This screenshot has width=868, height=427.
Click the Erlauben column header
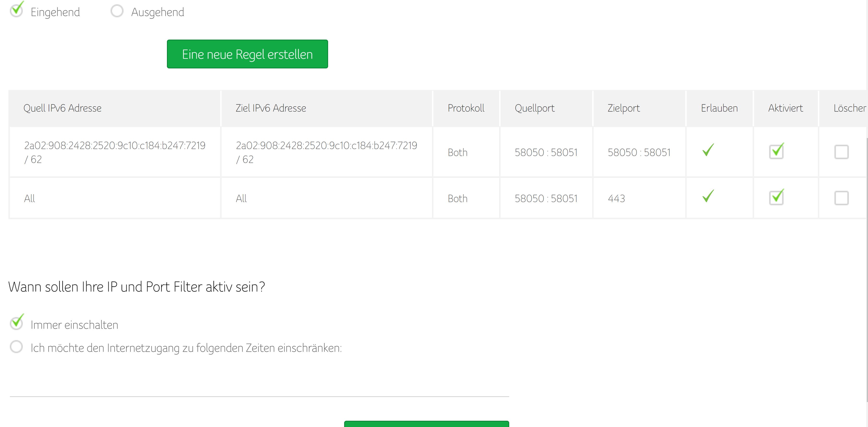[719, 108]
